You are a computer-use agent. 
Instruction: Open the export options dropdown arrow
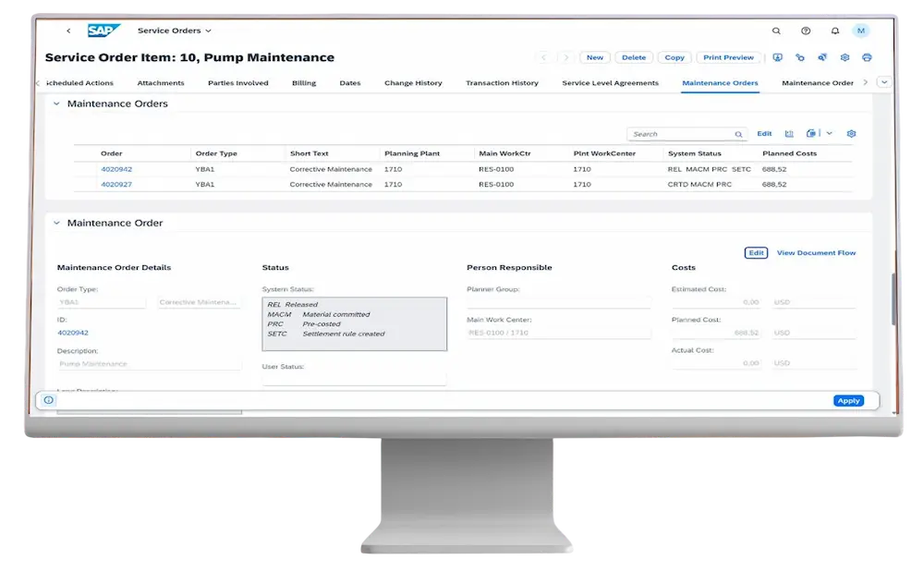point(829,134)
